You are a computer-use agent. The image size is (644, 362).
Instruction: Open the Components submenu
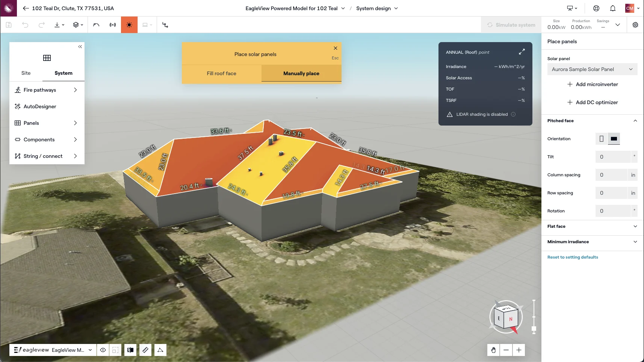click(x=47, y=139)
